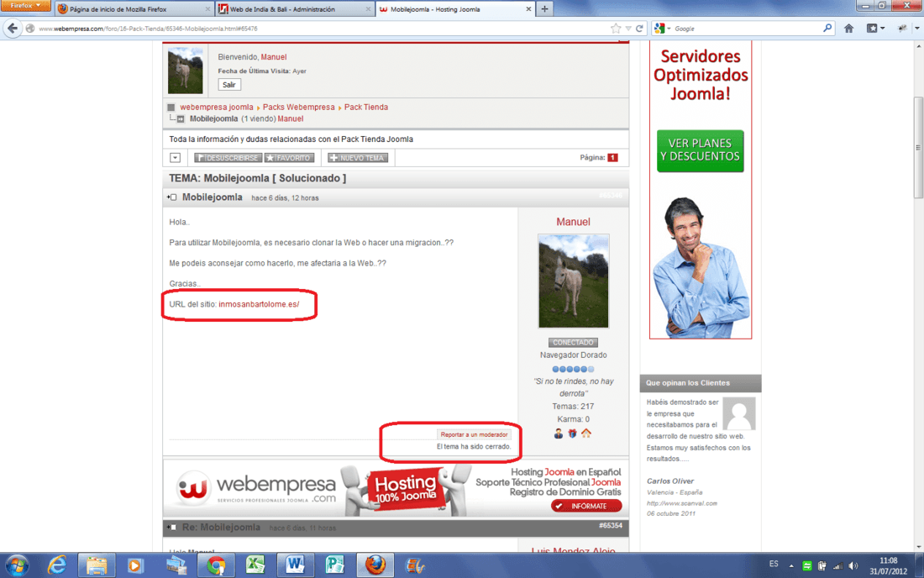Open the Firefox home page icon
The height and width of the screenshot is (578, 924).
848,29
